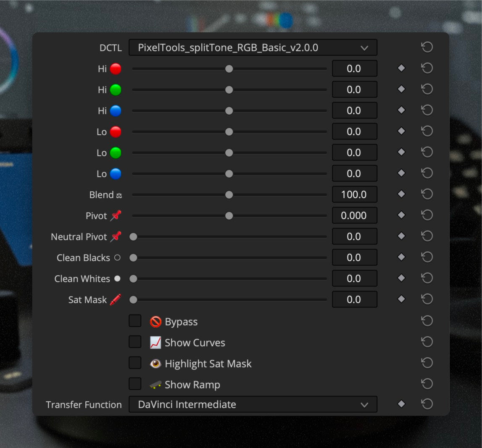Click the Pivot value field showing 0.000
The width and height of the screenshot is (482, 448).
click(x=354, y=215)
